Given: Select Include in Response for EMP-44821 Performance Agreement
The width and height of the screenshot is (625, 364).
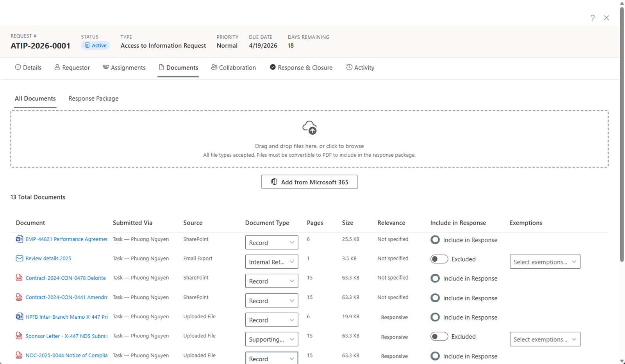Looking at the screenshot, I should point(435,240).
